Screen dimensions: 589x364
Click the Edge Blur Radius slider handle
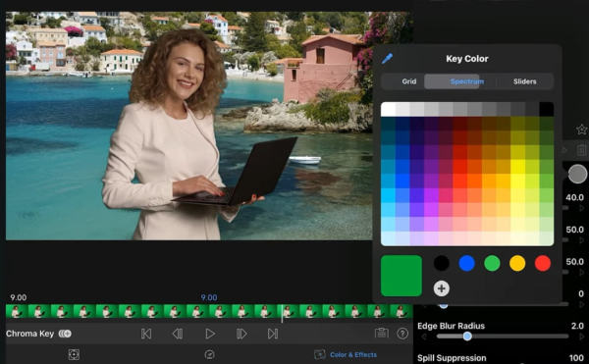(x=467, y=336)
